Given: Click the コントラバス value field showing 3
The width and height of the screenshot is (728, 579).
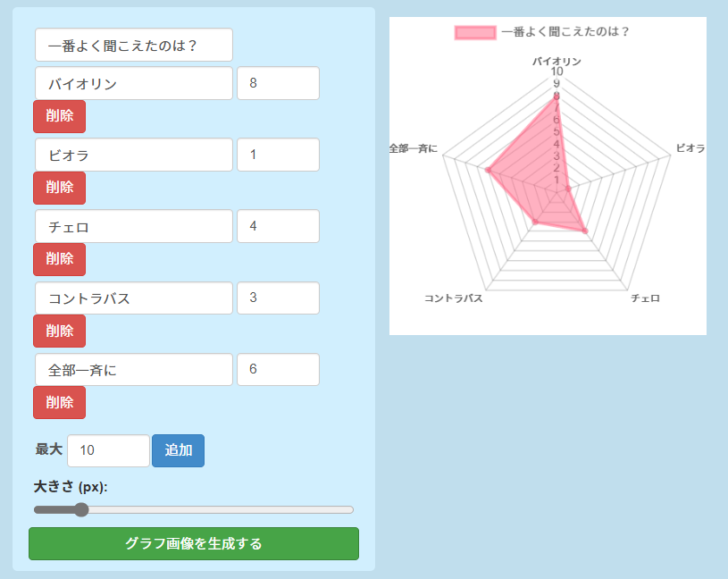Looking at the screenshot, I should coord(278,298).
